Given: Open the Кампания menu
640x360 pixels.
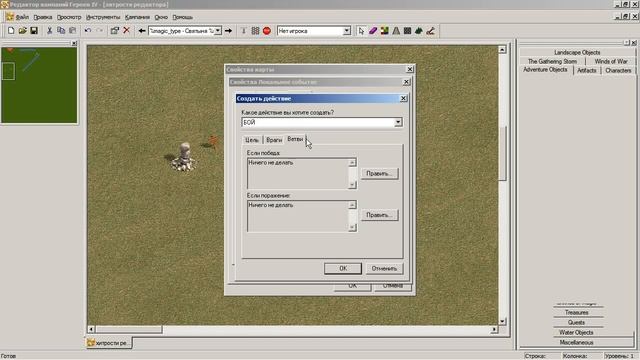Looking at the screenshot, I should [x=137, y=17].
